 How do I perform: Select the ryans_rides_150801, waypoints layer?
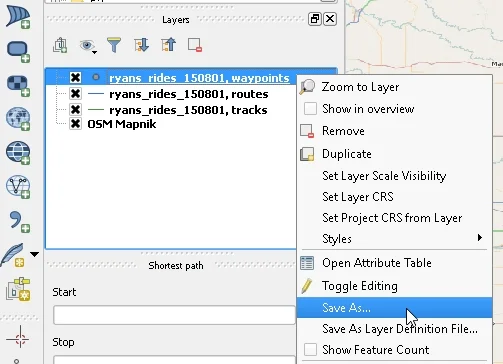(x=199, y=78)
